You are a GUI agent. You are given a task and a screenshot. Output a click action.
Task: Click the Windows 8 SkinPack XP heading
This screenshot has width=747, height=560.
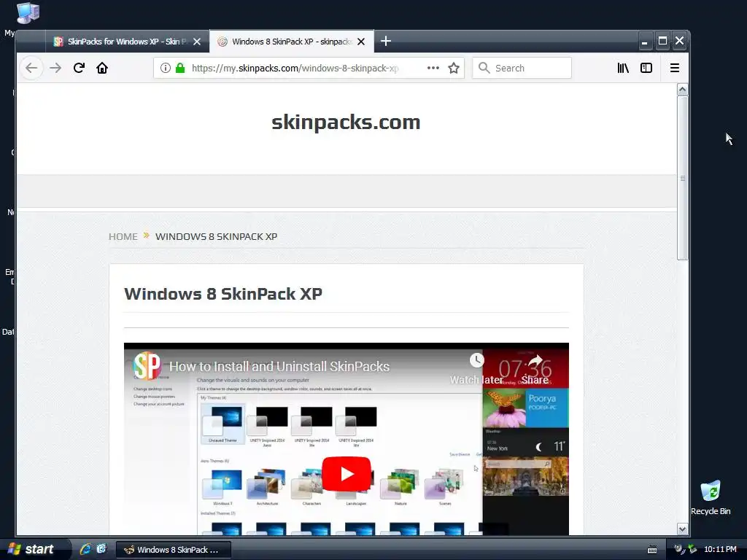[223, 294]
